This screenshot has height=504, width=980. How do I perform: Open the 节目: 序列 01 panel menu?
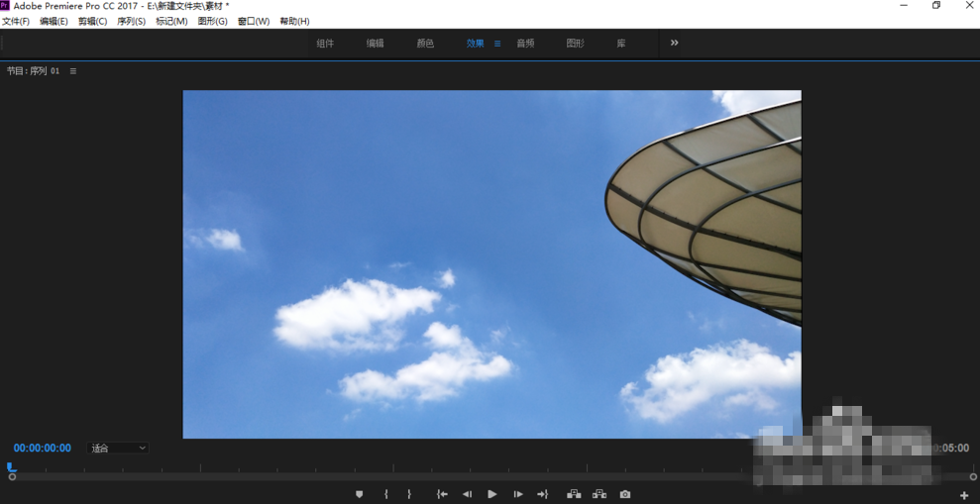[73, 71]
